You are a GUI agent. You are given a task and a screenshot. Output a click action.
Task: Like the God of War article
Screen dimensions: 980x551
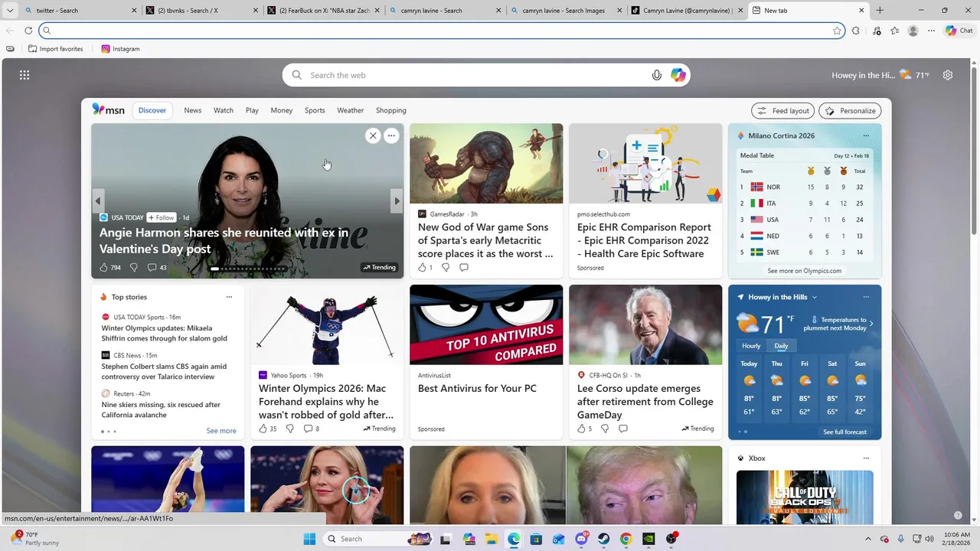tap(422, 267)
